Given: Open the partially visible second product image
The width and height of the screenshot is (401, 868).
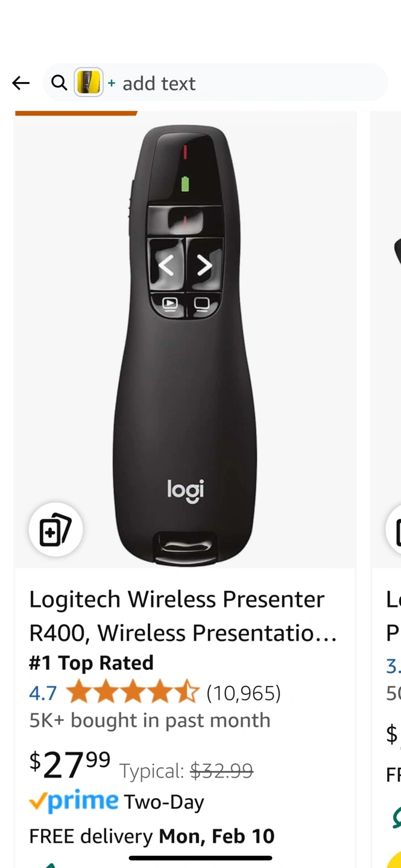Looking at the screenshot, I should 386,339.
